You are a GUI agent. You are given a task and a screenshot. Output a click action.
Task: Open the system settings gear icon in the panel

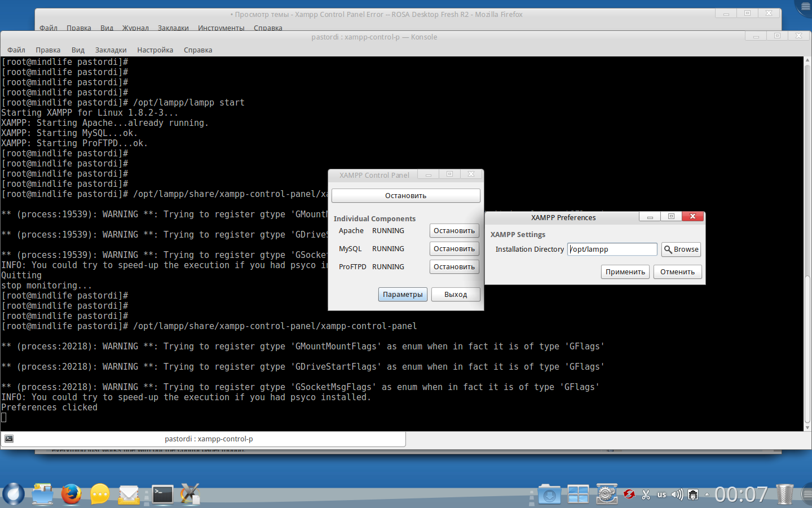pyautogui.click(x=607, y=494)
